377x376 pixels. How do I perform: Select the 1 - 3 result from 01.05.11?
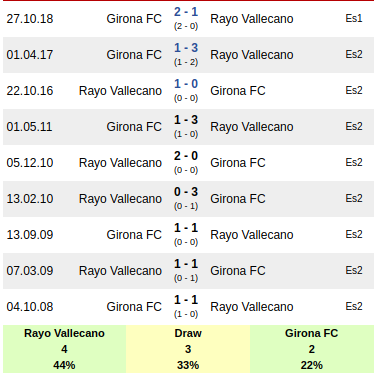pyautogui.click(x=186, y=120)
